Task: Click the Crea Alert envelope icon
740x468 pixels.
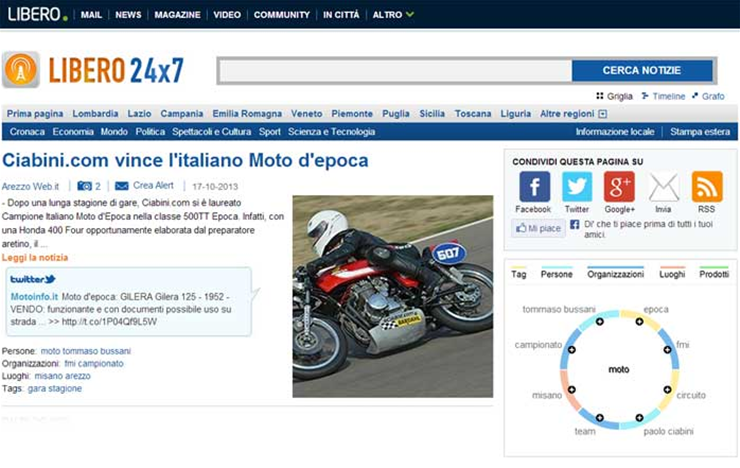Action: (121, 186)
